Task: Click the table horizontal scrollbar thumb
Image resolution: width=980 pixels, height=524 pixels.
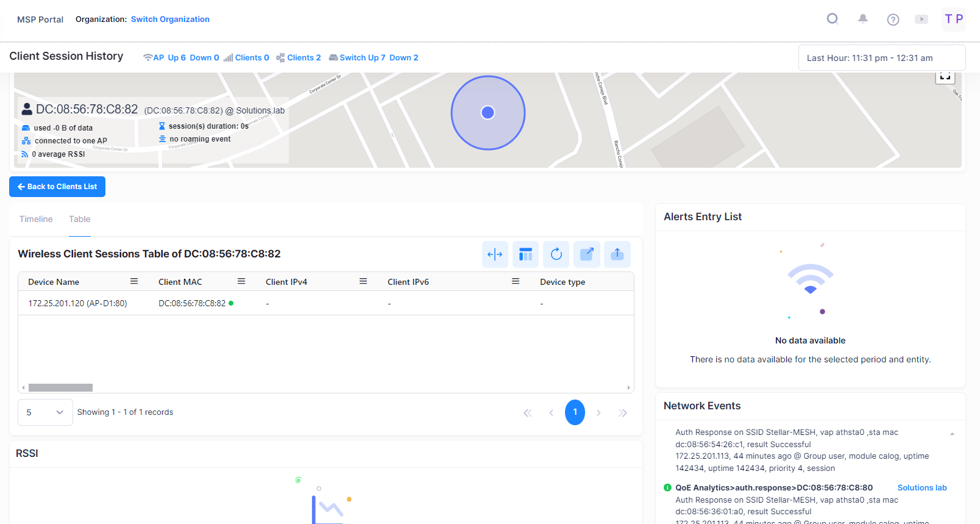Action: [60, 387]
